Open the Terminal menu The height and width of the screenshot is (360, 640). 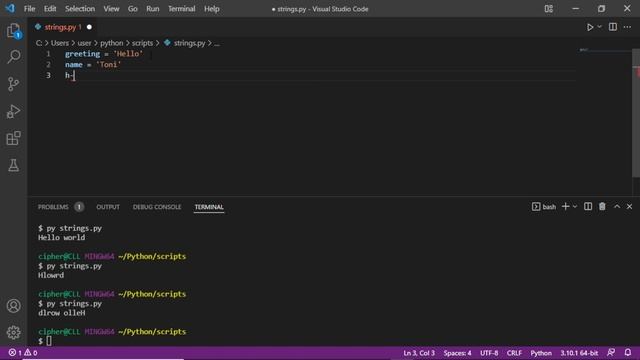click(x=182, y=9)
